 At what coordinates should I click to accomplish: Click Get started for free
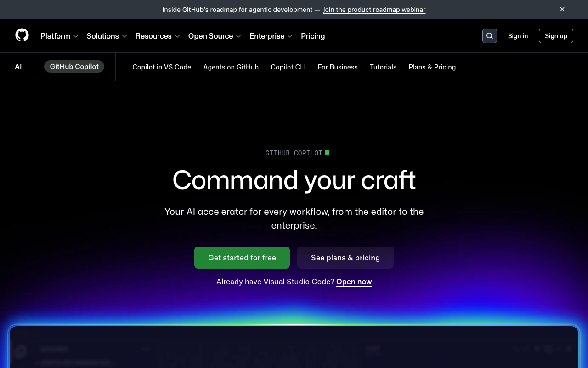click(242, 258)
